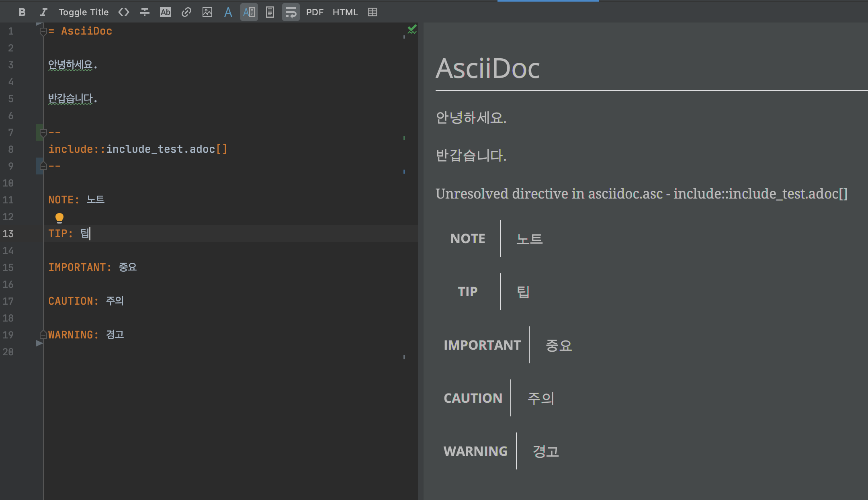Export the document as HTML

pyautogui.click(x=345, y=12)
